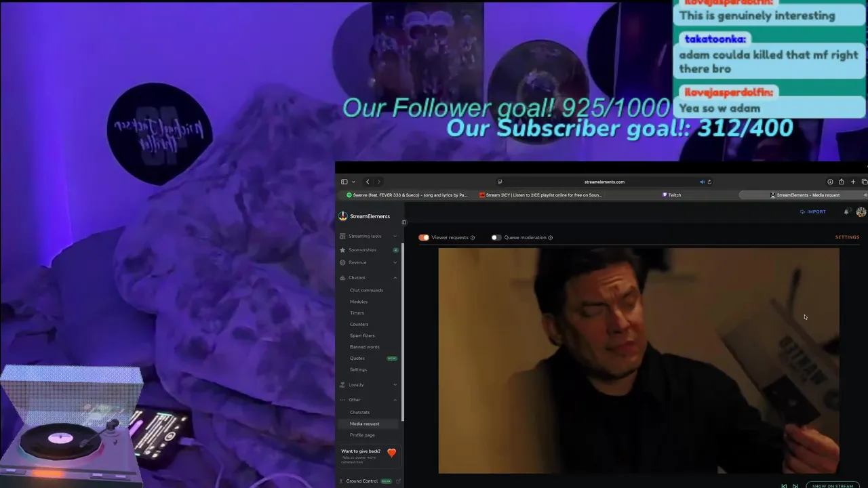Open the notifications bell icon

pyautogui.click(x=846, y=211)
